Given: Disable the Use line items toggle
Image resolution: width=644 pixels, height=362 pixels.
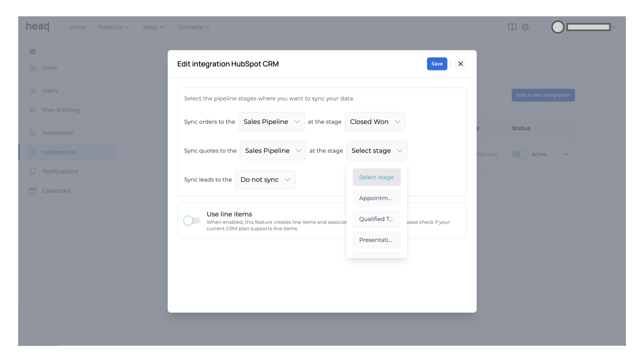Looking at the screenshot, I should [192, 220].
